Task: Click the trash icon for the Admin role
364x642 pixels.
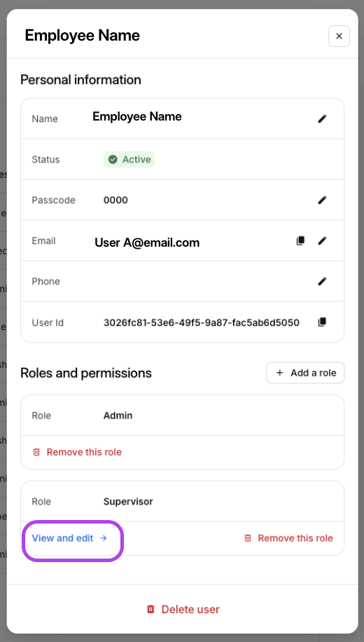Action: [36, 452]
